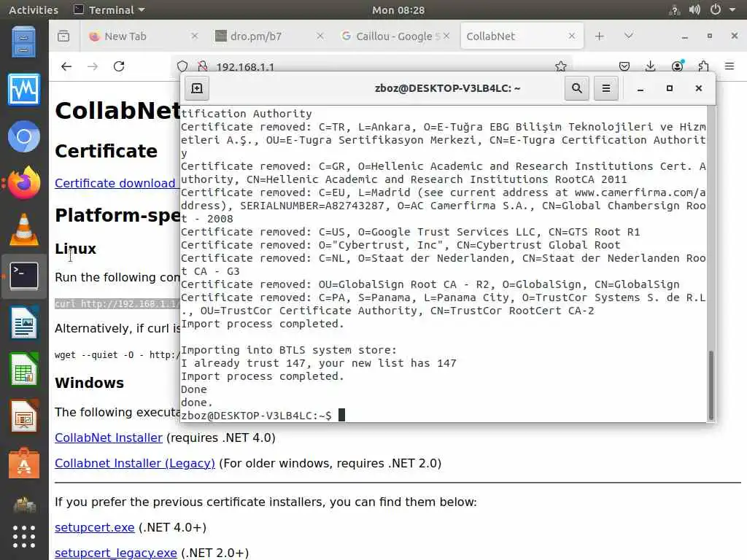Open the volume indicator in top bar
Screen dimensions: 747x560
[x=694, y=9]
